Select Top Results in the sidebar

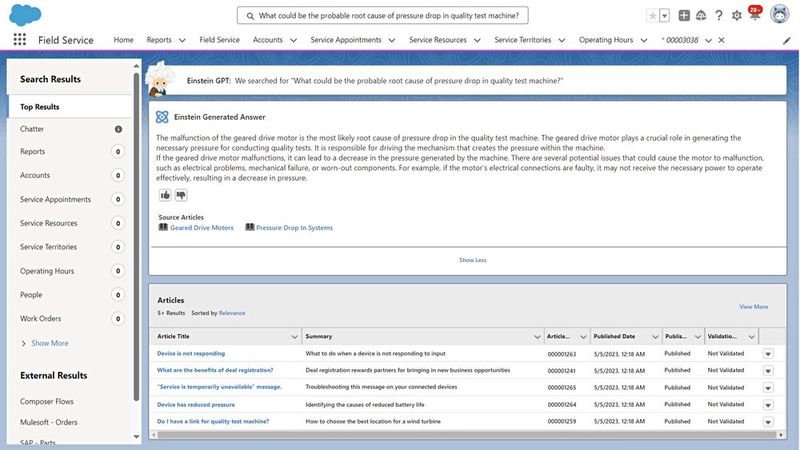pos(69,107)
